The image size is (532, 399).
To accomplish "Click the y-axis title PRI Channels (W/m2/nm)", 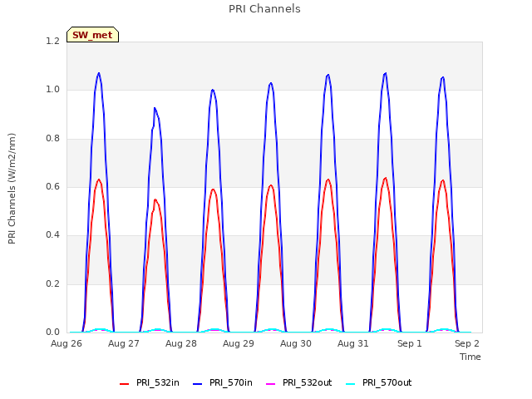I will point(12,189).
